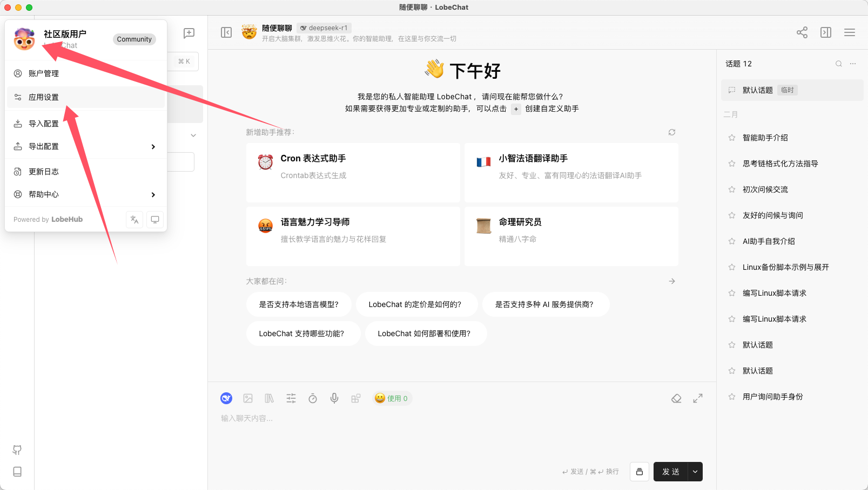Click the new assistant plus icon

click(x=189, y=33)
